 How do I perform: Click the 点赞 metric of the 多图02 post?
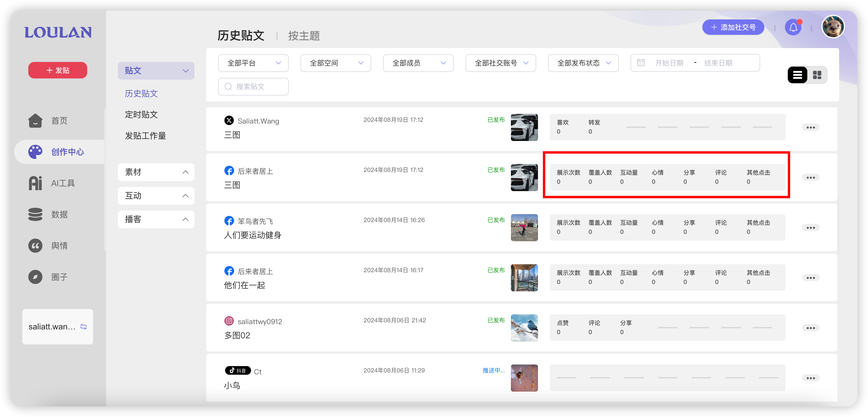[562, 327]
